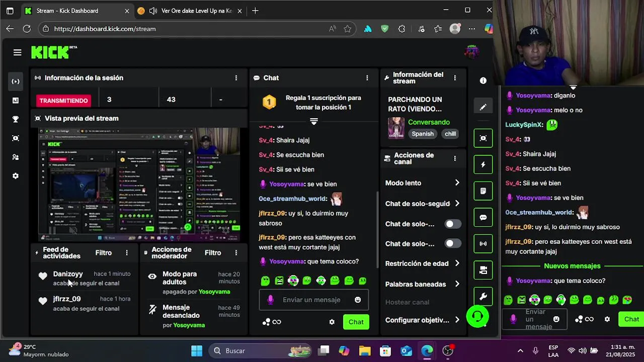
Task: Send message with popout Chat button
Action: pos(631,319)
